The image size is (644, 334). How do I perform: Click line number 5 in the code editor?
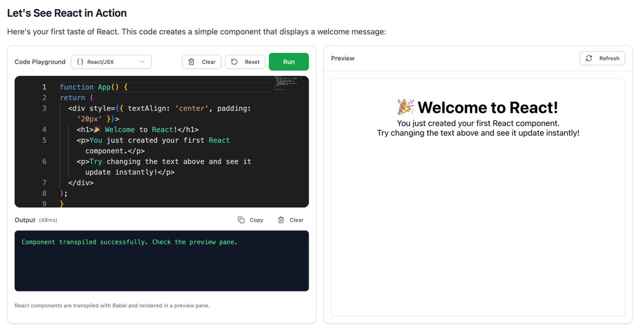coord(44,140)
